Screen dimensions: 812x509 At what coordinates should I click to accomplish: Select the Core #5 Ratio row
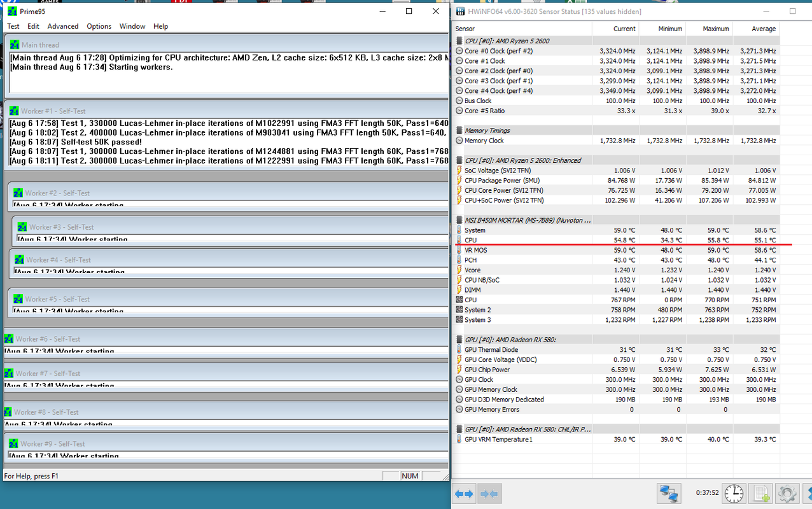[616, 111]
